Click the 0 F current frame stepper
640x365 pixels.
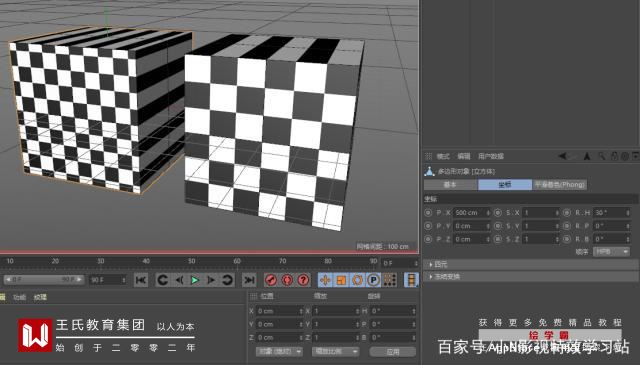tap(416, 263)
